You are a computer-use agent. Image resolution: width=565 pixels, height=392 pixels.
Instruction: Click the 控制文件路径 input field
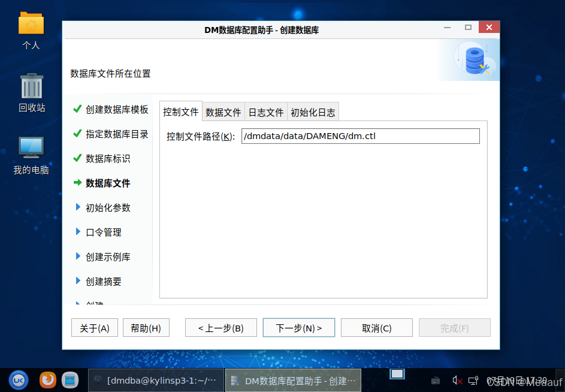[360, 136]
